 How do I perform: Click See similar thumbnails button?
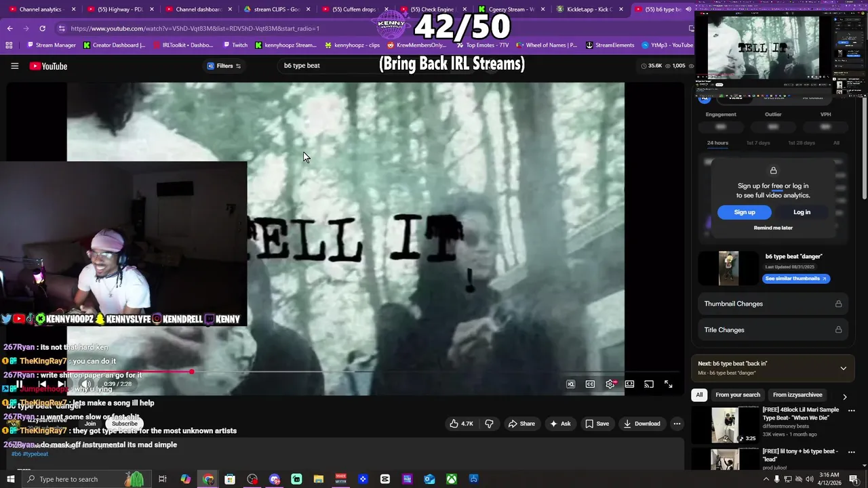pos(795,279)
